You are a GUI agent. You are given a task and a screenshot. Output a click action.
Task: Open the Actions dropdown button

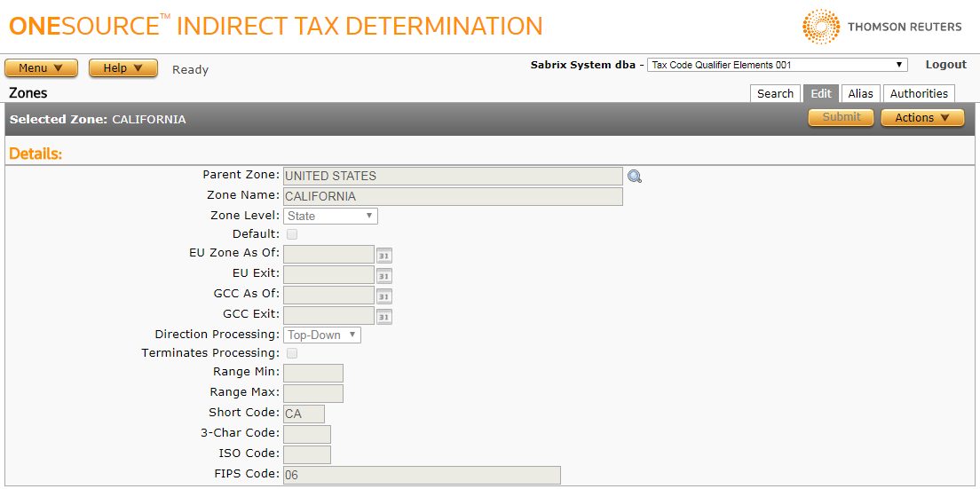922,118
